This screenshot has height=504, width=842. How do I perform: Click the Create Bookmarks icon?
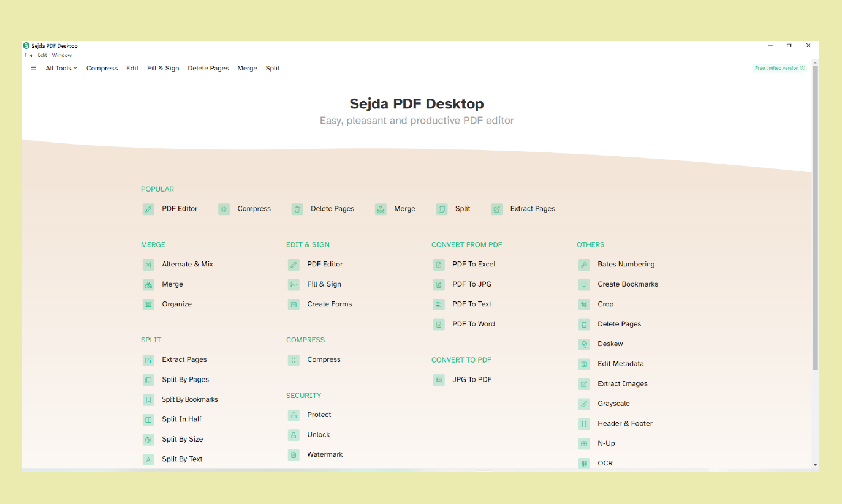(584, 285)
